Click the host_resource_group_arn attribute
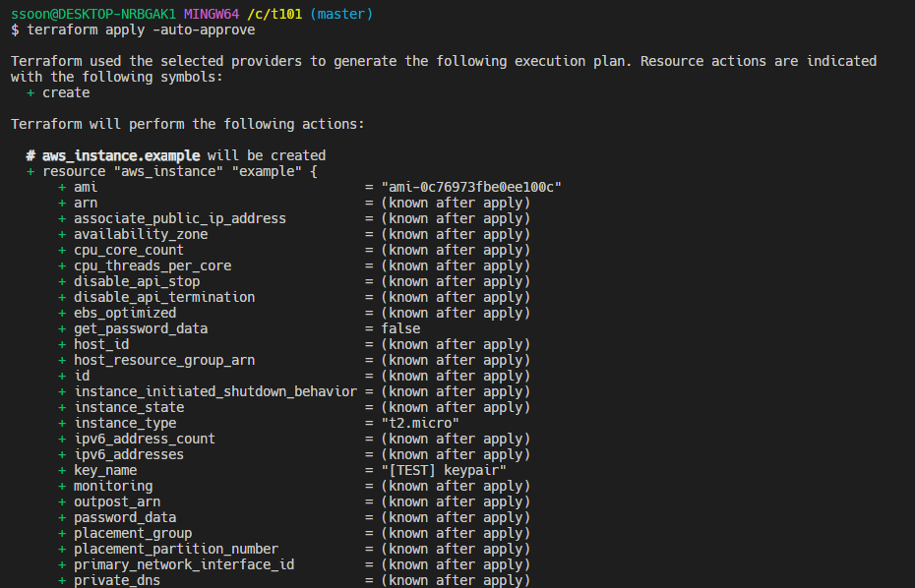 tap(164, 361)
